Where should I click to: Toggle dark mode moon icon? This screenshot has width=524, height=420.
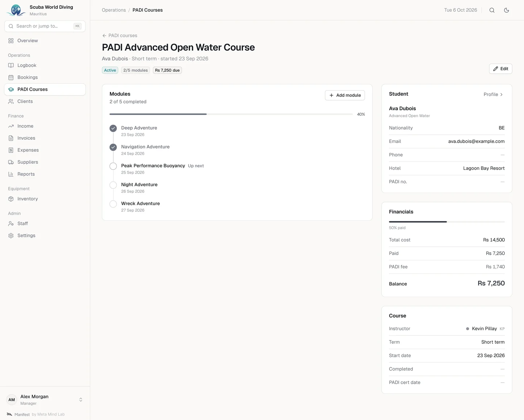pos(507,10)
